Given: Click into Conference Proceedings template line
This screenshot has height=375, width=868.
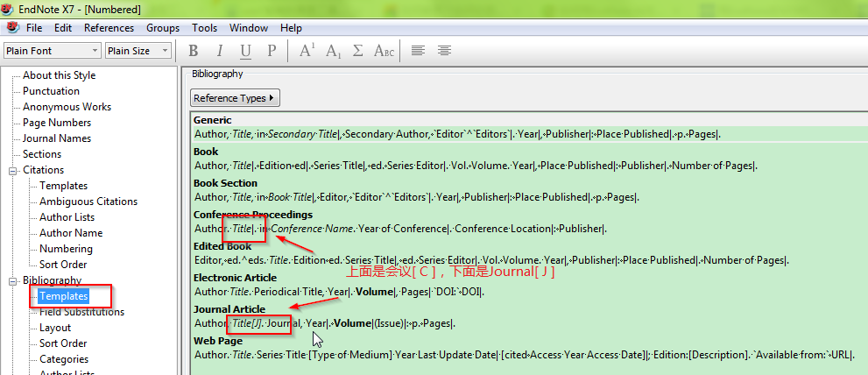Looking at the screenshot, I should pyautogui.click(x=401, y=228).
